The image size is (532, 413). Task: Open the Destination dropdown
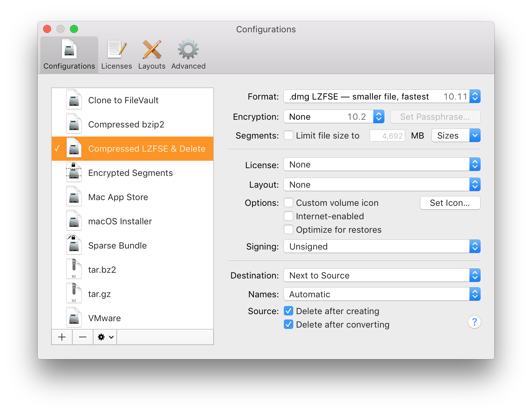pos(382,275)
